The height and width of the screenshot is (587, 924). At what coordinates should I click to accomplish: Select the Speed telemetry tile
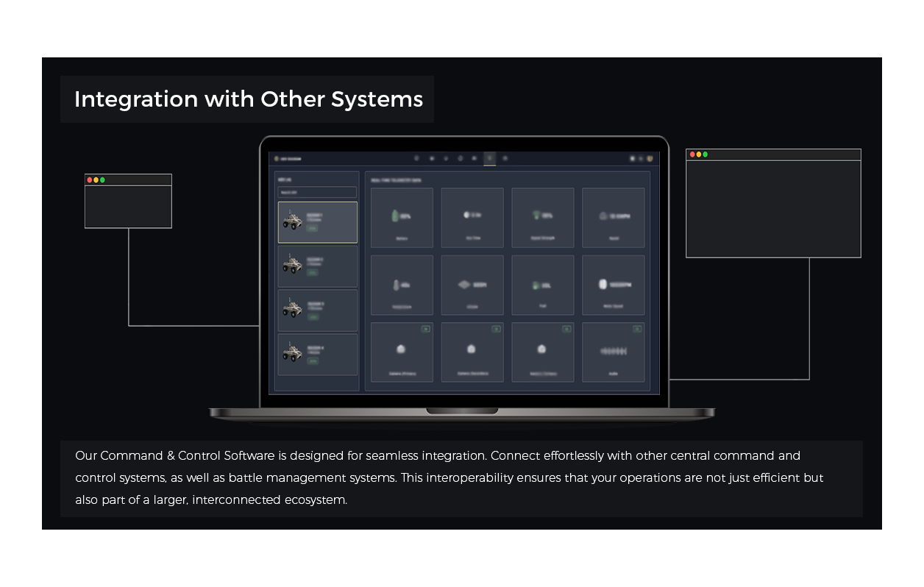613,218
